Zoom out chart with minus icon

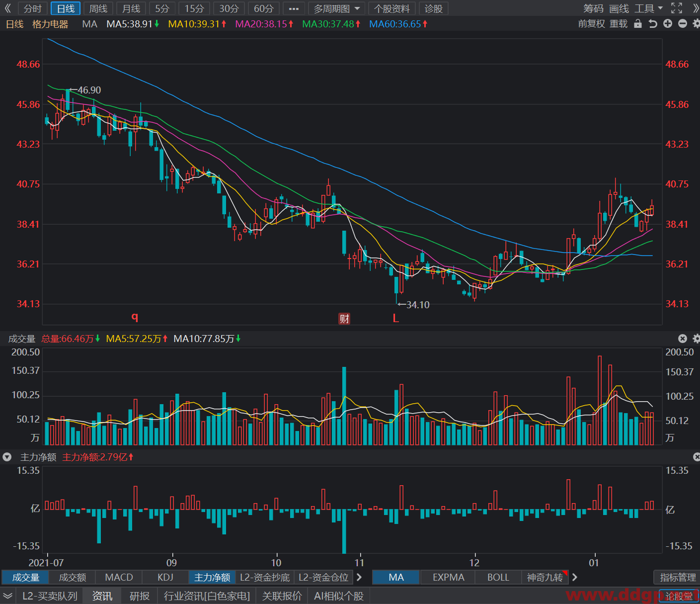[683, 24]
